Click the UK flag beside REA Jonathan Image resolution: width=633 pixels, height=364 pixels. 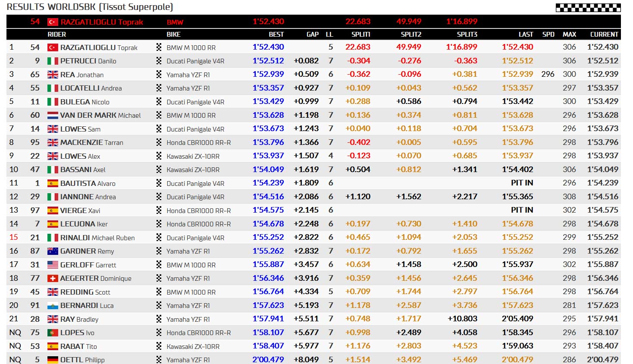(53, 75)
